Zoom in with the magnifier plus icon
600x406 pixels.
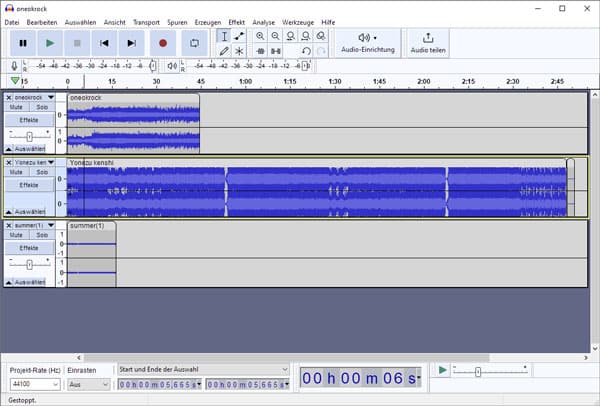point(260,36)
